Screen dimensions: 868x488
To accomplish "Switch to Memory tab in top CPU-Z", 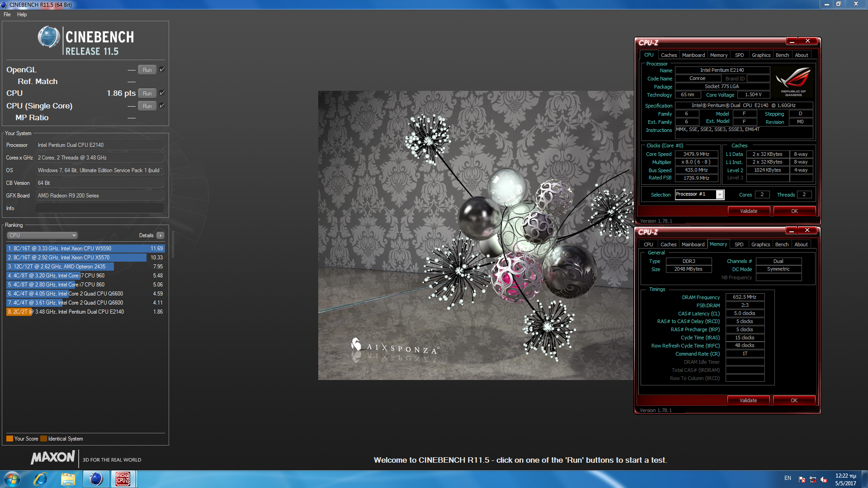I will [719, 55].
